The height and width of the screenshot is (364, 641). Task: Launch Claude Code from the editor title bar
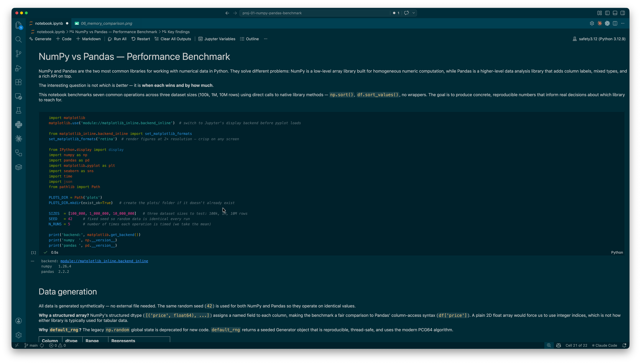(599, 23)
